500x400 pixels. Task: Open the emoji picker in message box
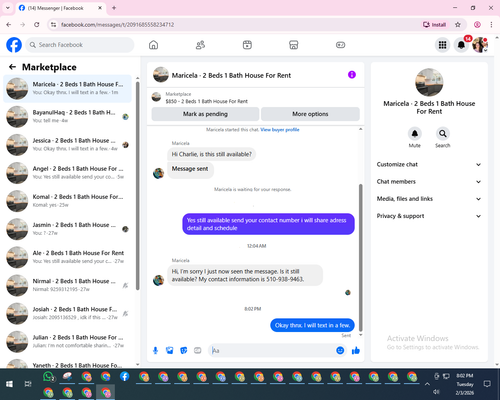340,350
